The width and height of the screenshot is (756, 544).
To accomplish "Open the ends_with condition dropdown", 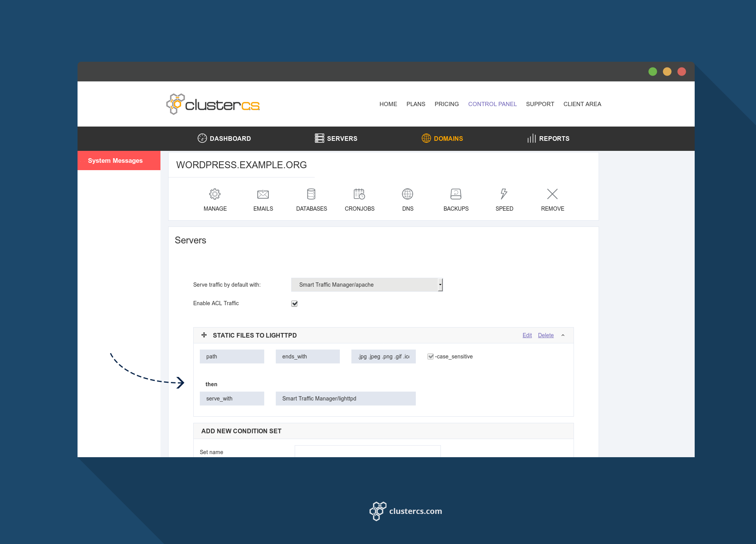I will coord(307,356).
